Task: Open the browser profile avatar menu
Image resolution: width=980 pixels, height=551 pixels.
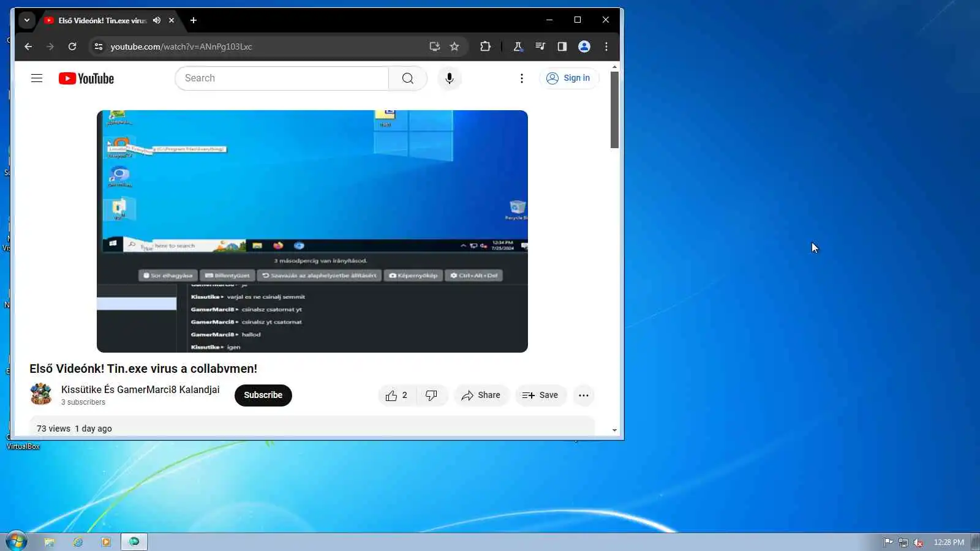Action: (x=584, y=47)
